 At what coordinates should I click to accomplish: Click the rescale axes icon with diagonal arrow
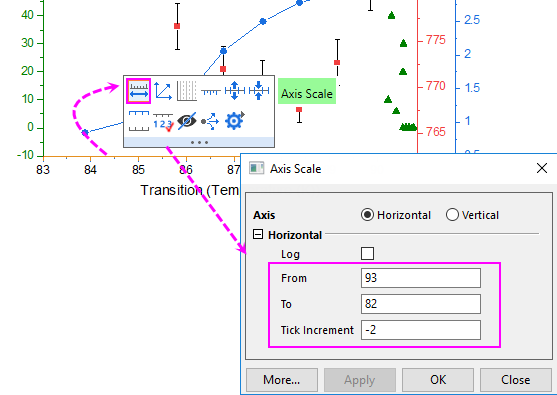(x=163, y=91)
